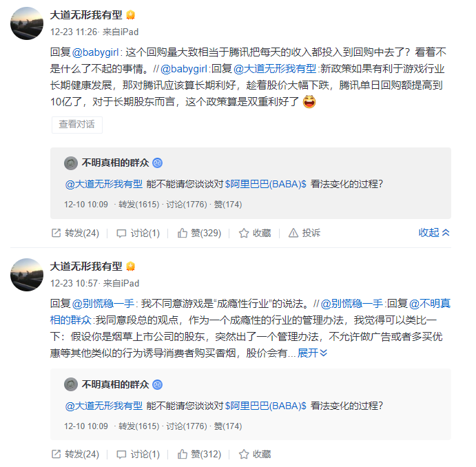Expand the second post's full text with 展开
Screen dimensions: 476x467
pos(312,353)
